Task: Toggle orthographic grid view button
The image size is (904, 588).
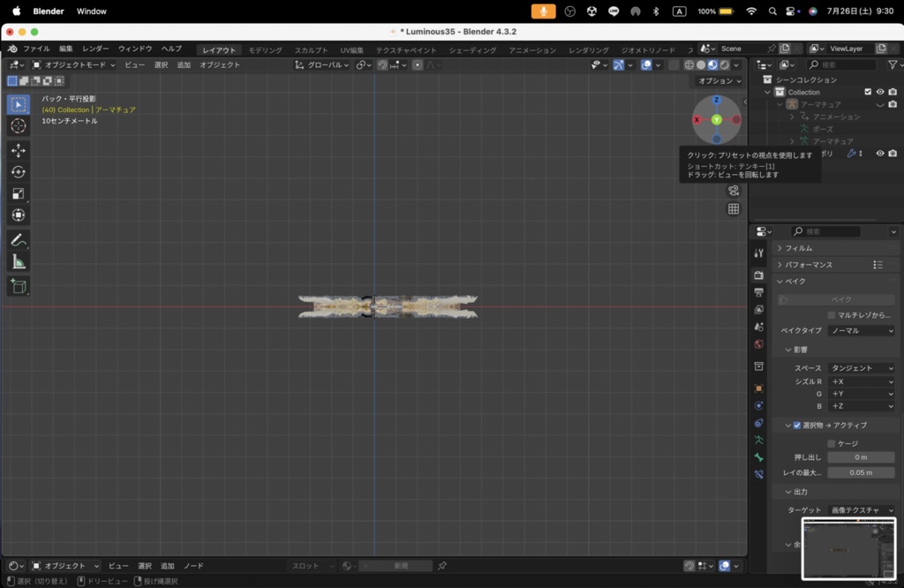Action: pos(734,208)
